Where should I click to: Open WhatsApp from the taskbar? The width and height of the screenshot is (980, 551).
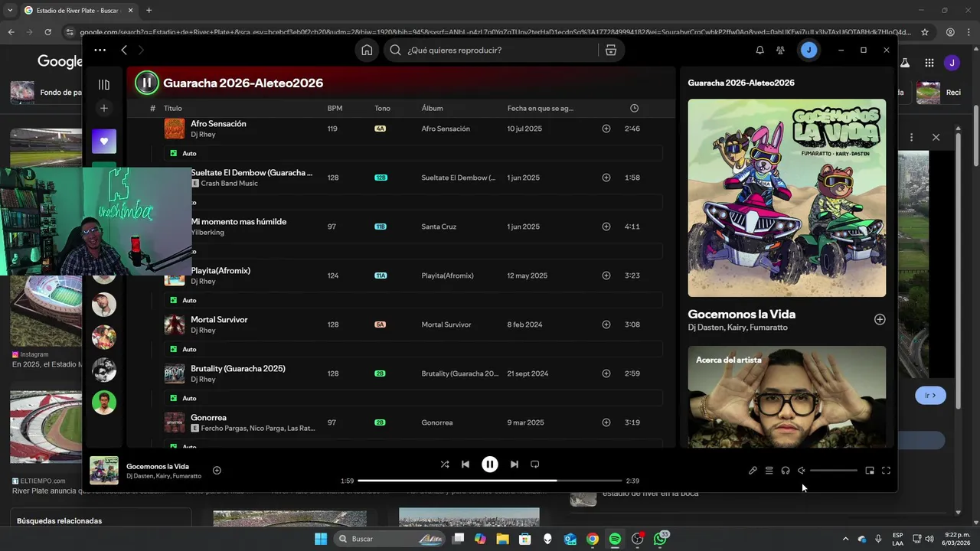pos(660,539)
